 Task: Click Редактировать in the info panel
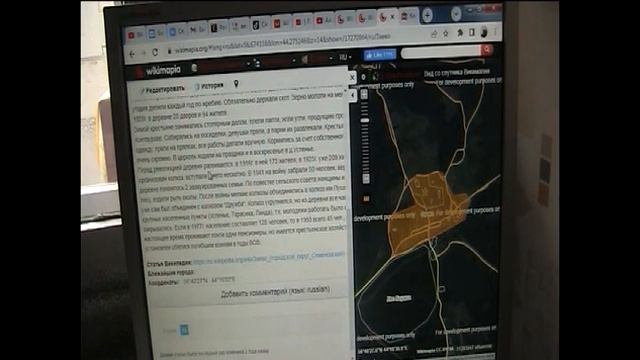click(162, 90)
